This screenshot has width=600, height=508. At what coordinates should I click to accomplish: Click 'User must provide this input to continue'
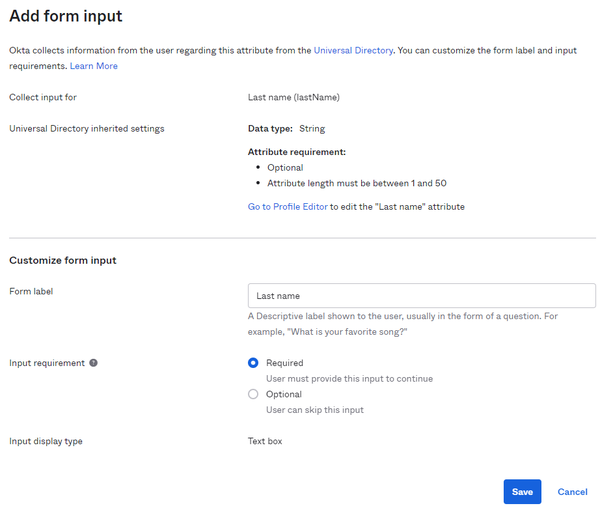[349, 379]
